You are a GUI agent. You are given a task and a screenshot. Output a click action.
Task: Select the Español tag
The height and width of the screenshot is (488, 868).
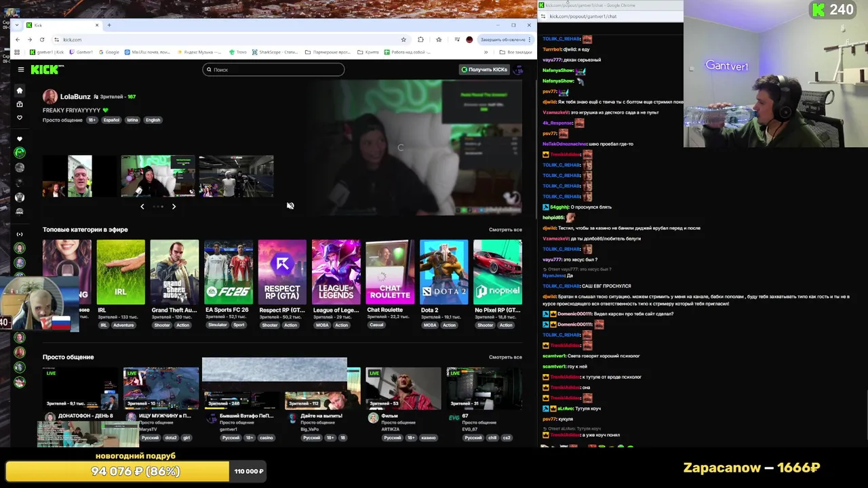(111, 120)
